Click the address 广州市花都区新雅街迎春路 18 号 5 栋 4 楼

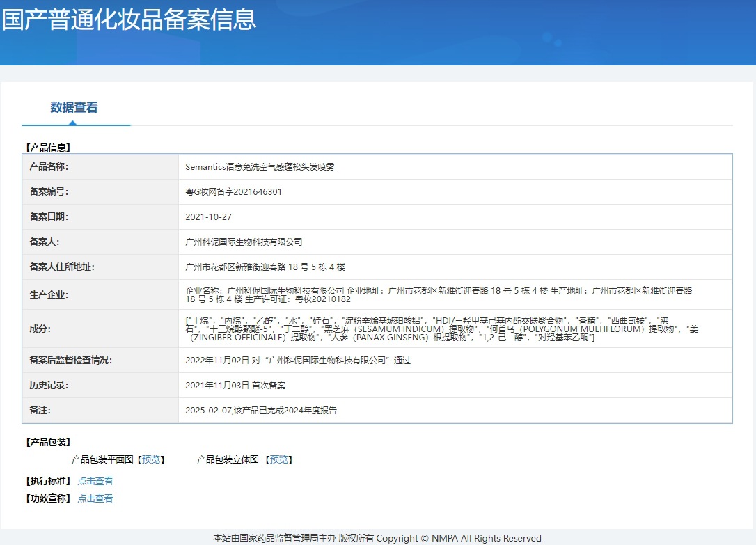tap(265, 267)
